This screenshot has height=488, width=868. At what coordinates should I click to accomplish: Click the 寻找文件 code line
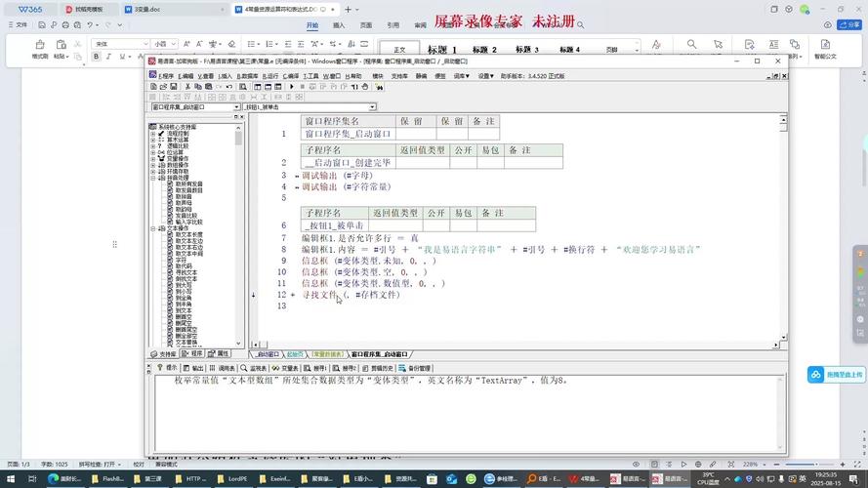point(319,294)
